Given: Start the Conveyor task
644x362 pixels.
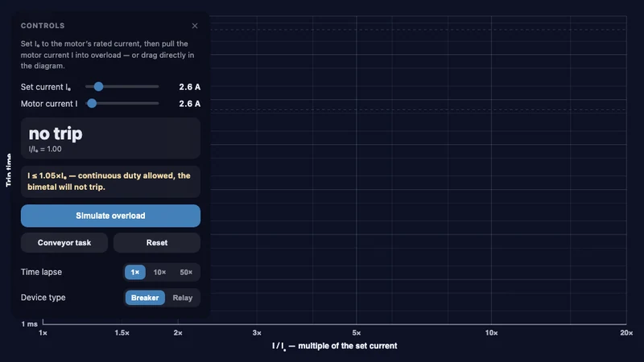Looking at the screenshot, I should 64,243.
